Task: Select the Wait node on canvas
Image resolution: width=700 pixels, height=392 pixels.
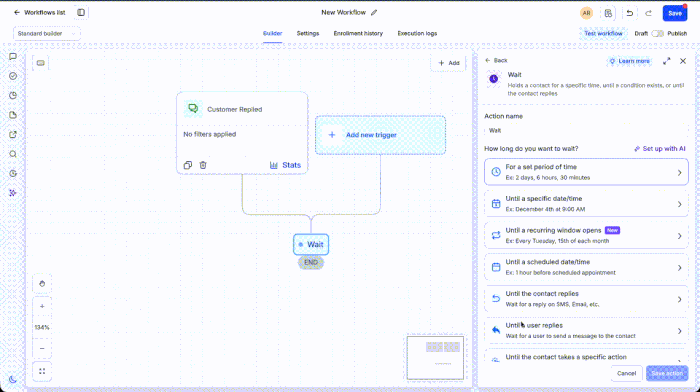Action: tap(311, 245)
